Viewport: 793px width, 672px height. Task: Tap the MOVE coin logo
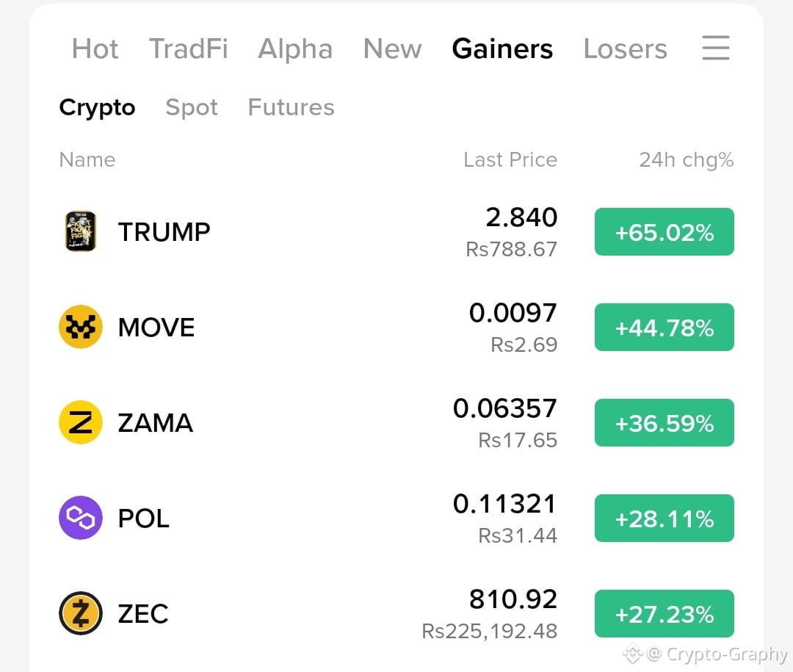click(81, 327)
